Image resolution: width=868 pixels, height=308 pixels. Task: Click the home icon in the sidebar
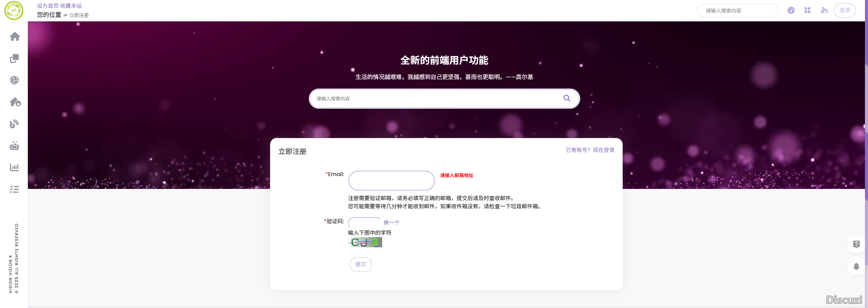click(15, 37)
